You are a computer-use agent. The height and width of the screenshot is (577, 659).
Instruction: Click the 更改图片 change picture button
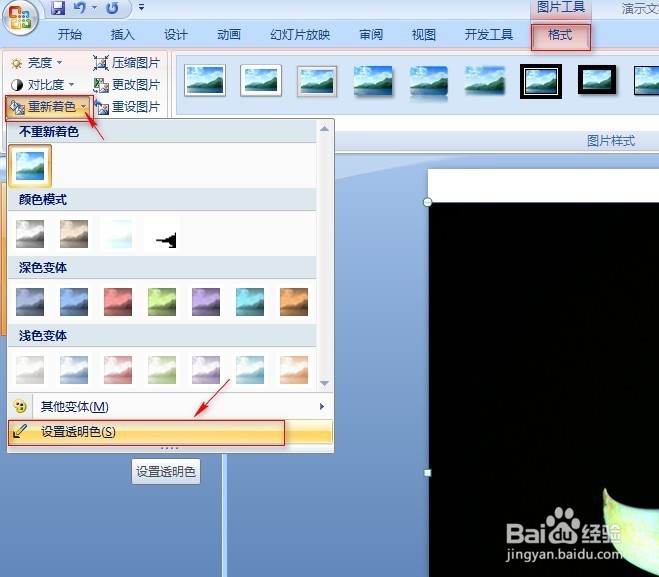pos(127,85)
